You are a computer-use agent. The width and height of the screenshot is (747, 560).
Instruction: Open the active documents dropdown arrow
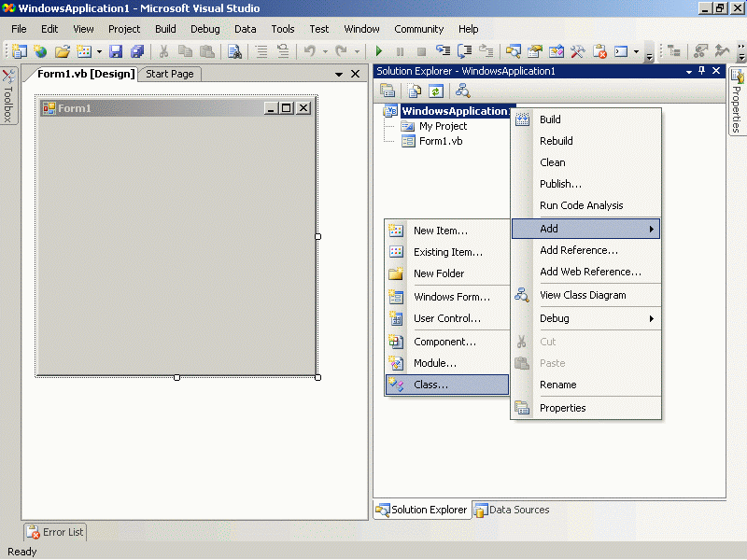click(339, 75)
